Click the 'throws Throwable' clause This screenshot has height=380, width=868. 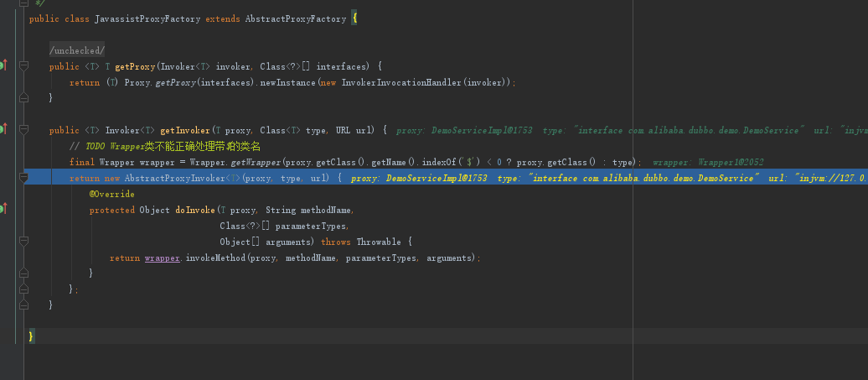click(x=361, y=242)
